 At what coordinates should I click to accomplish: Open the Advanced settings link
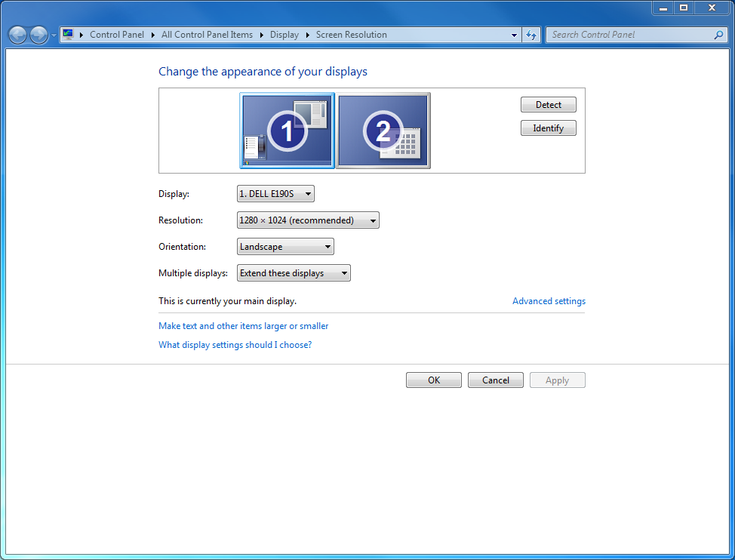tap(549, 301)
